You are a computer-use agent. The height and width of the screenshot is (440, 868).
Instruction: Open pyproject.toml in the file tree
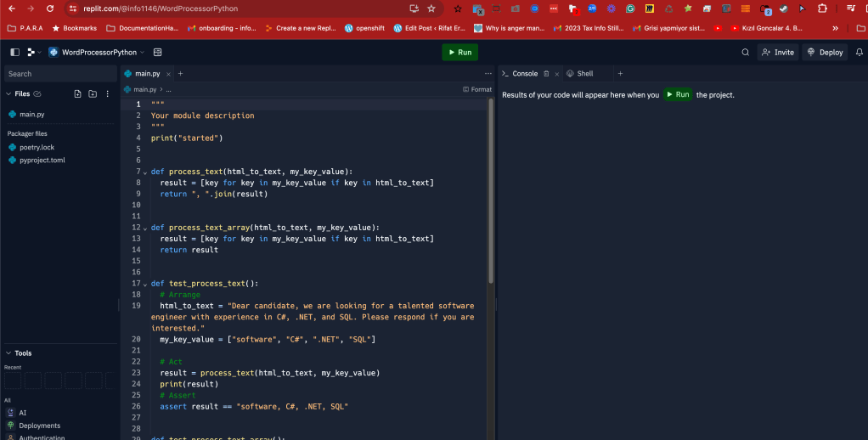[x=42, y=160]
